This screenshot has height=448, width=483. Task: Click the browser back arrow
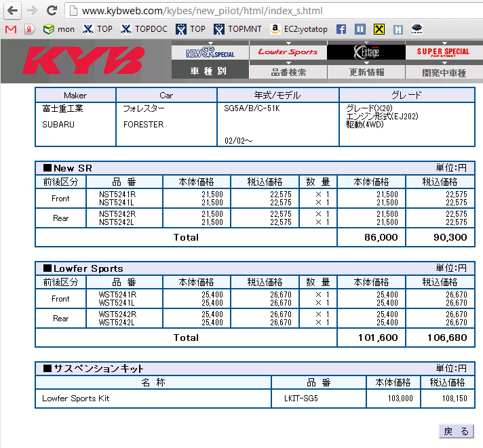point(13,11)
